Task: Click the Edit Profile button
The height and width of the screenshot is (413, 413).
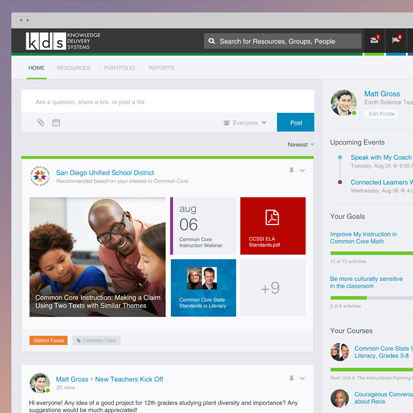Action: coord(381,114)
